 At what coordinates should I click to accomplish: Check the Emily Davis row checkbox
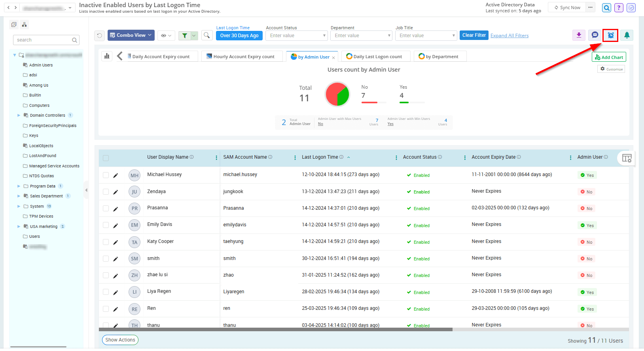point(106,225)
